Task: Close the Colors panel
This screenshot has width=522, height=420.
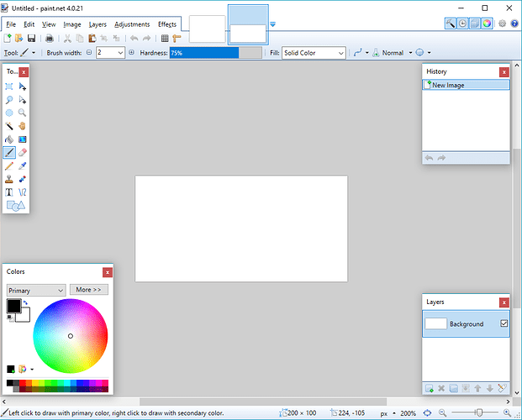Action: [108, 272]
